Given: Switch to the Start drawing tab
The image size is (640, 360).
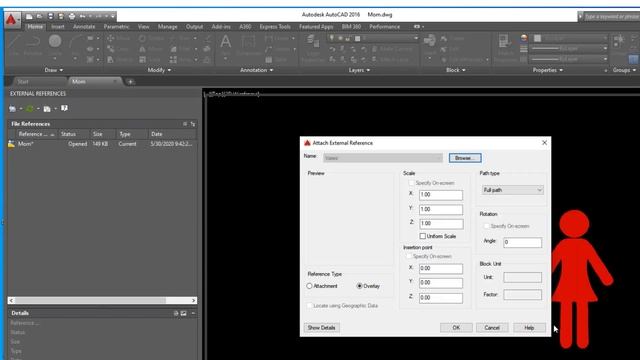Looking at the screenshot, I should pos(23,82).
